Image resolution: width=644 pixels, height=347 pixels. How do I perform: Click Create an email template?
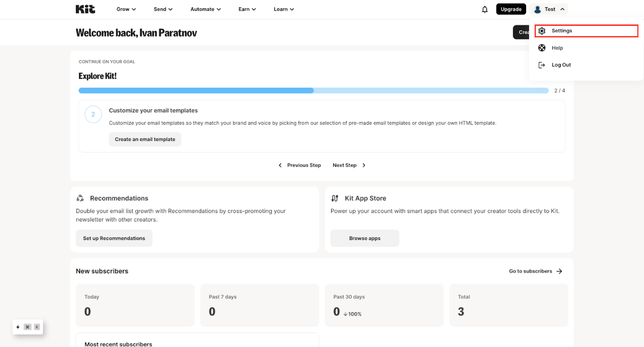click(x=145, y=139)
